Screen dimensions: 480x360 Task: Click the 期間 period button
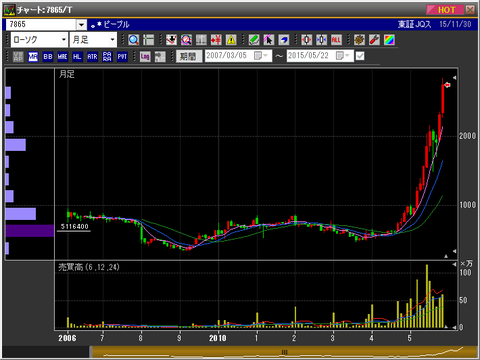(x=189, y=56)
